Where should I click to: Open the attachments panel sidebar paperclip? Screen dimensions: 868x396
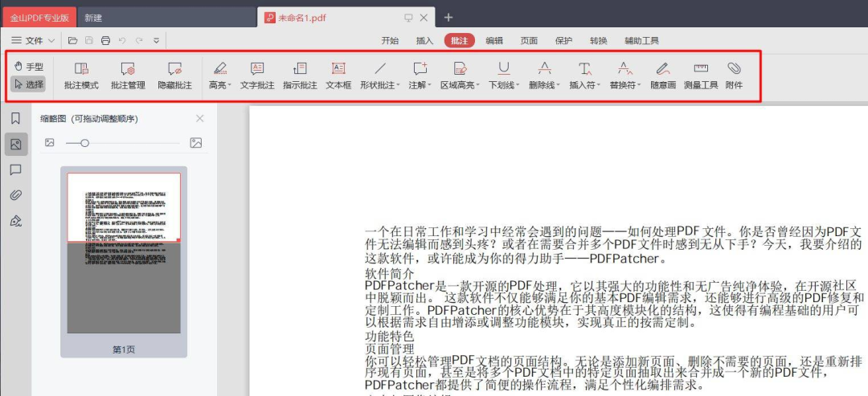pyautogui.click(x=15, y=195)
